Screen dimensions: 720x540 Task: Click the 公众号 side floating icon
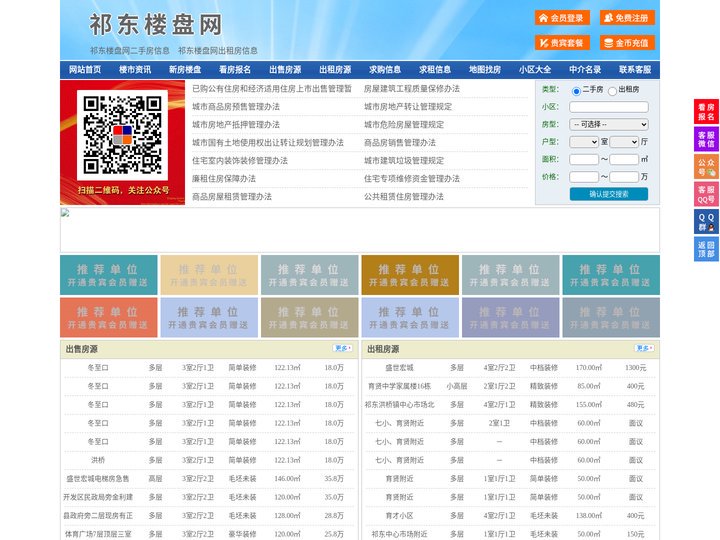pyautogui.click(x=706, y=167)
